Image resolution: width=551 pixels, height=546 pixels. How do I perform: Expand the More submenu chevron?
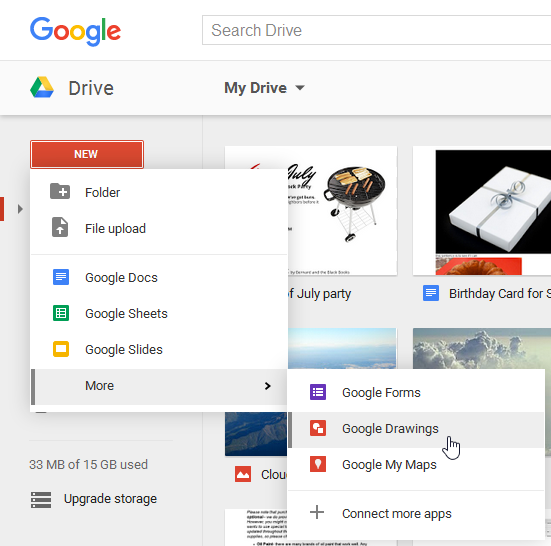[267, 386]
